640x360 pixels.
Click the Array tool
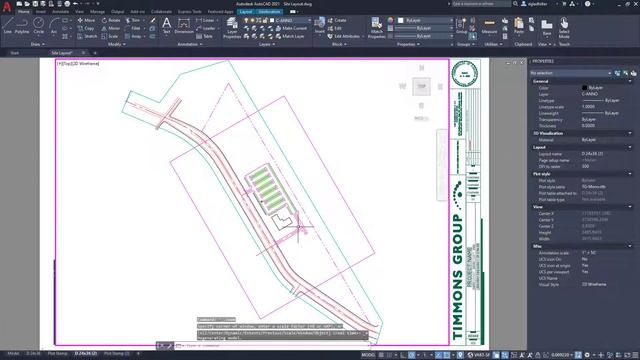coord(133,36)
